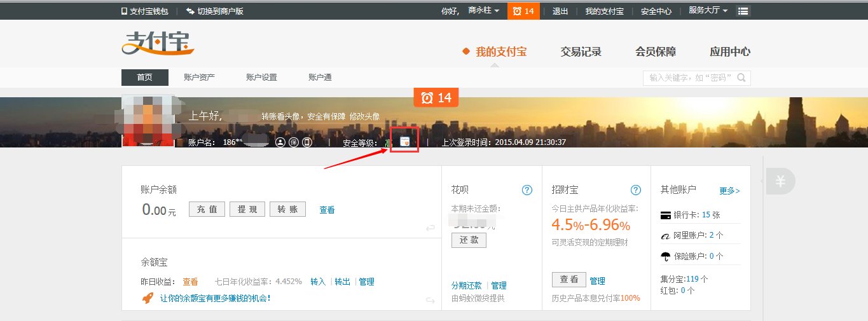This screenshot has height=321, width=868.
Task: Click the 红包 count 0
Action: point(683,290)
